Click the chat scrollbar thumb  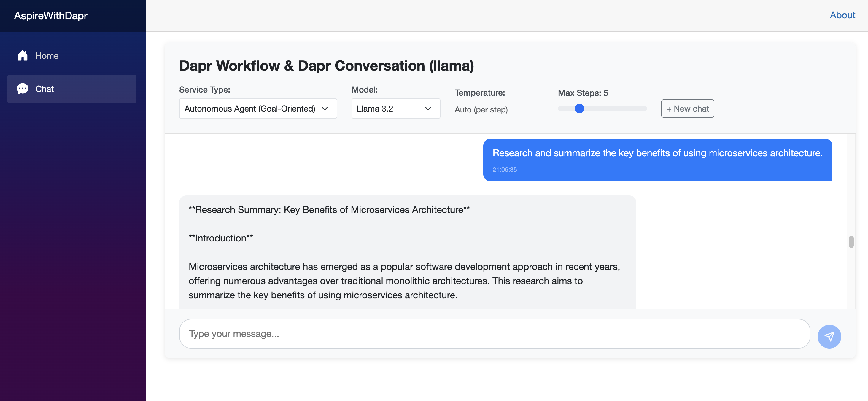tap(851, 242)
